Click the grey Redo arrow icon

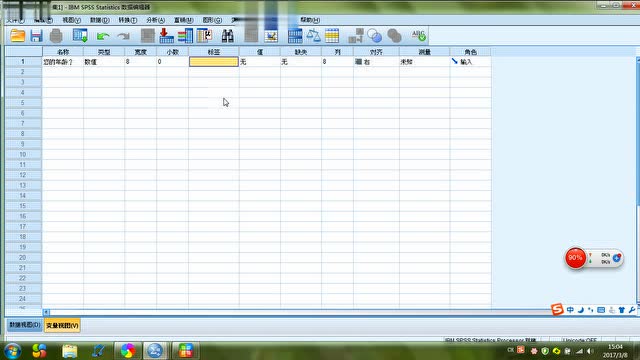[123, 36]
